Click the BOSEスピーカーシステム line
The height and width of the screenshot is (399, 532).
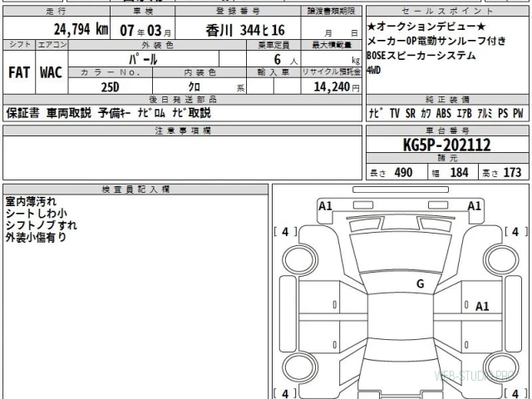click(x=421, y=56)
